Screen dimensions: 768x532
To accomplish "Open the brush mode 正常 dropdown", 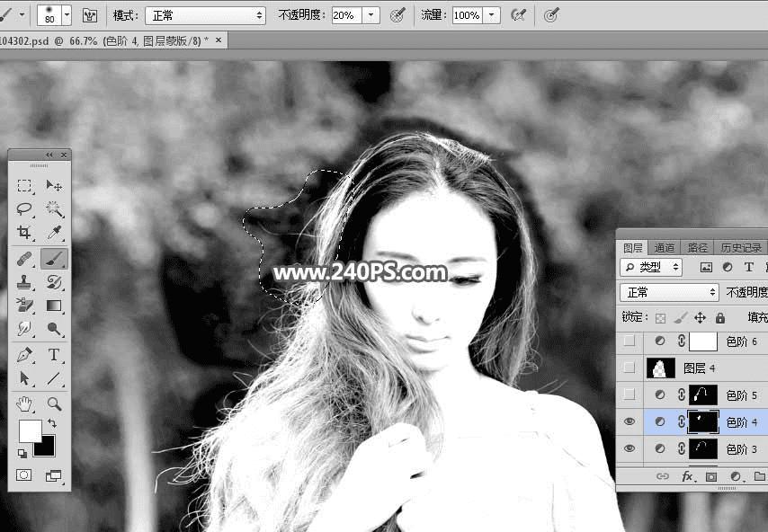I will (205, 15).
